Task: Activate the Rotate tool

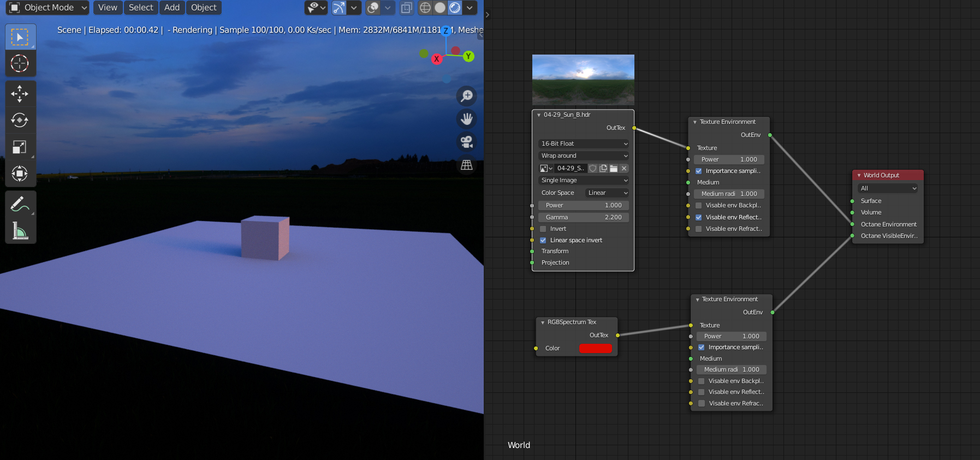Action: (20, 120)
